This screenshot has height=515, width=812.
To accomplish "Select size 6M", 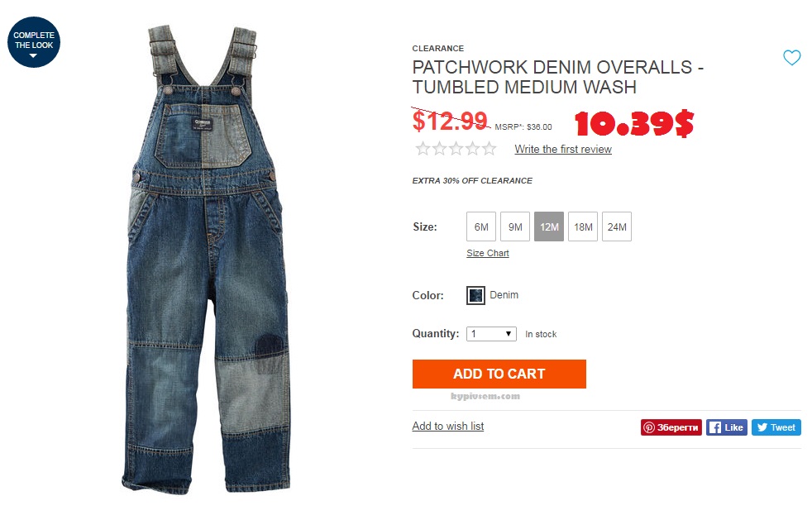I will point(481,227).
